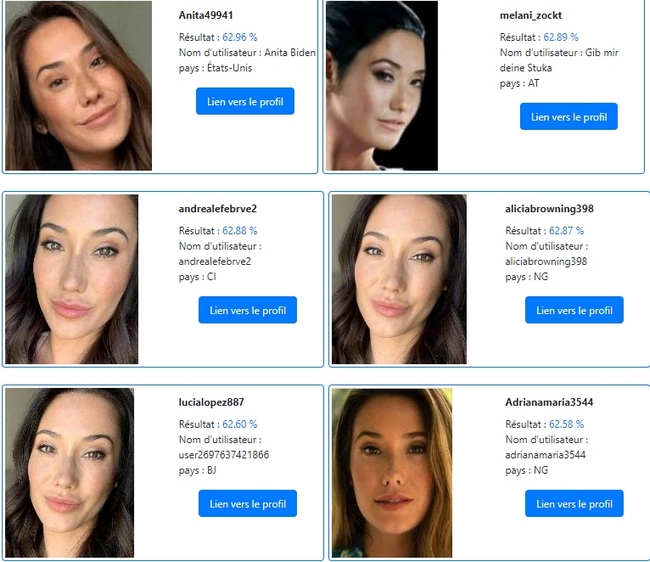
Task: Select the melani_zockt profile photo thumbnail
Action: point(382,85)
